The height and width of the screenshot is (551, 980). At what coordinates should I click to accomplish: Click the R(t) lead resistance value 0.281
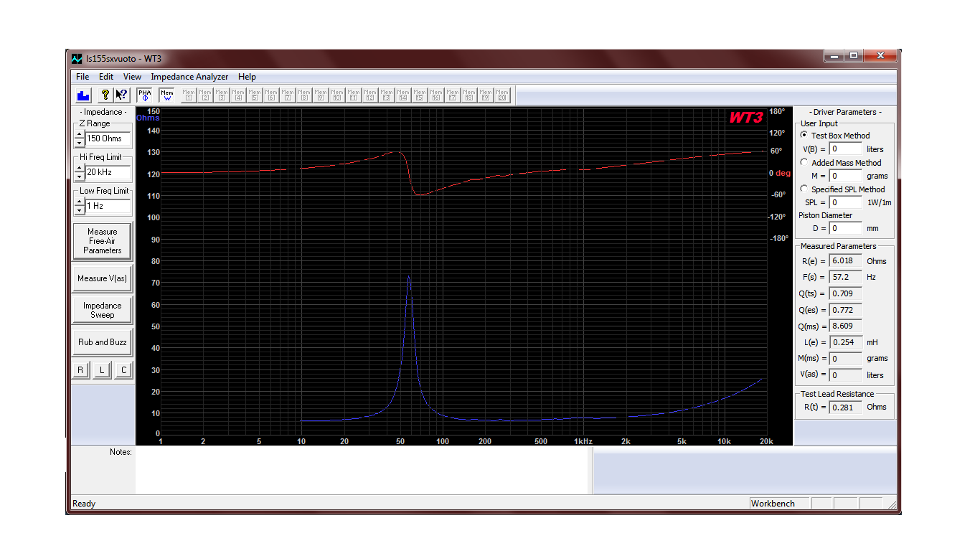(x=845, y=407)
